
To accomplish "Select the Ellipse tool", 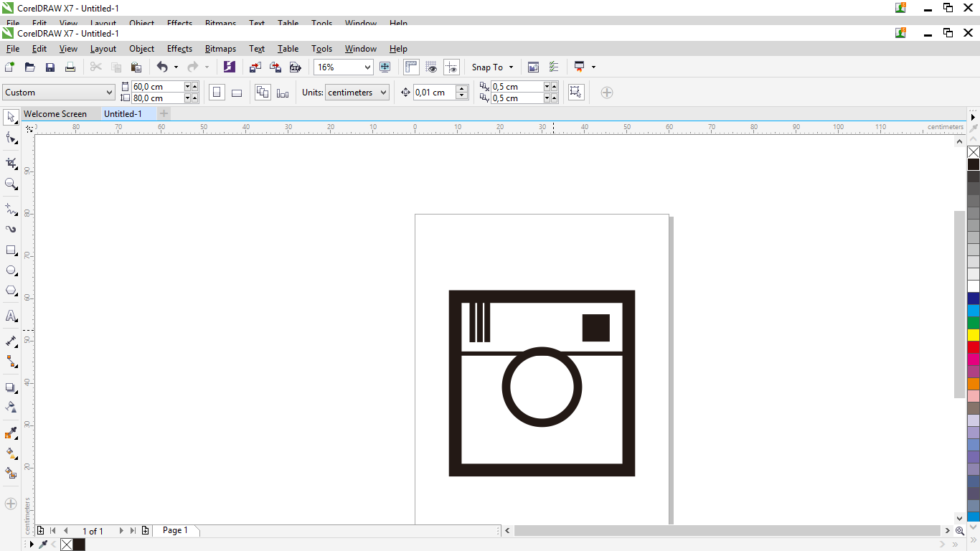I will click(x=10, y=270).
